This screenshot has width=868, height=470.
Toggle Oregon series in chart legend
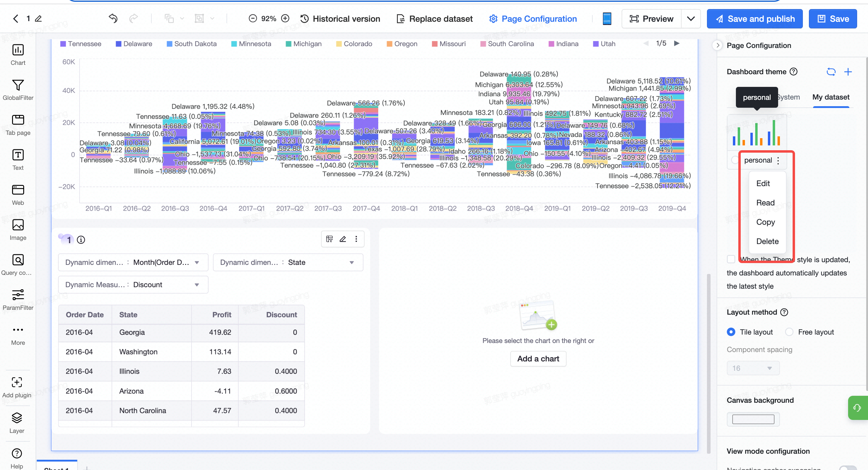point(402,44)
